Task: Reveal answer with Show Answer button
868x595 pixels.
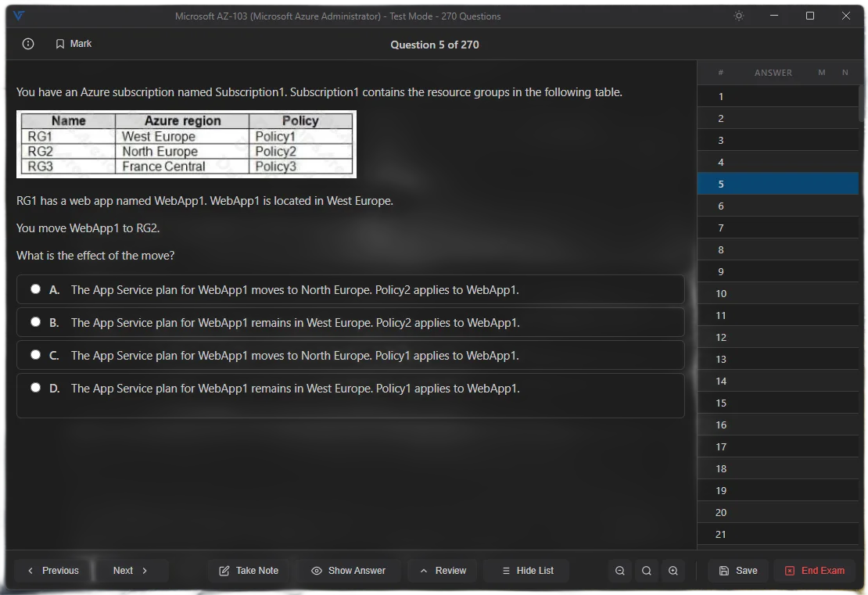Action: (348, 571)
